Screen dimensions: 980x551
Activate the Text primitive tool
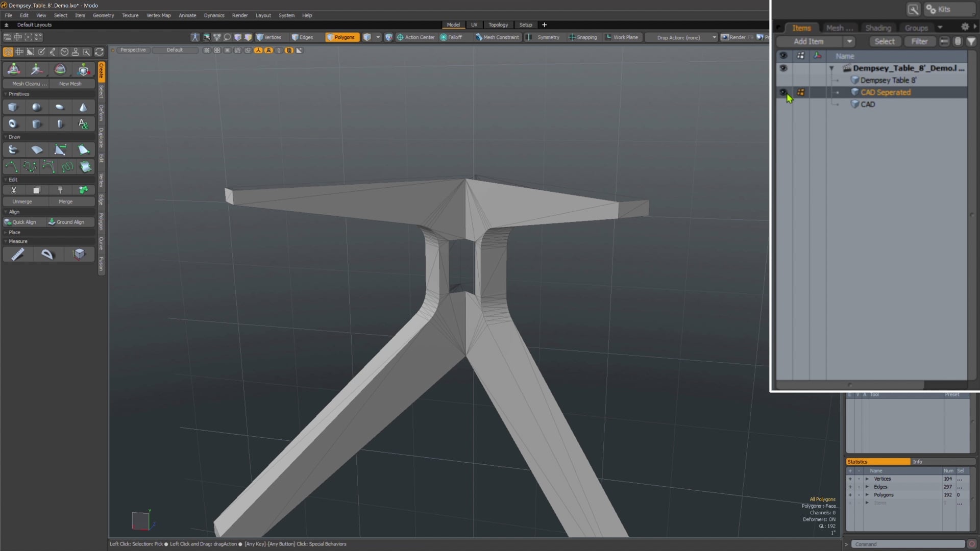coord(83,124)
